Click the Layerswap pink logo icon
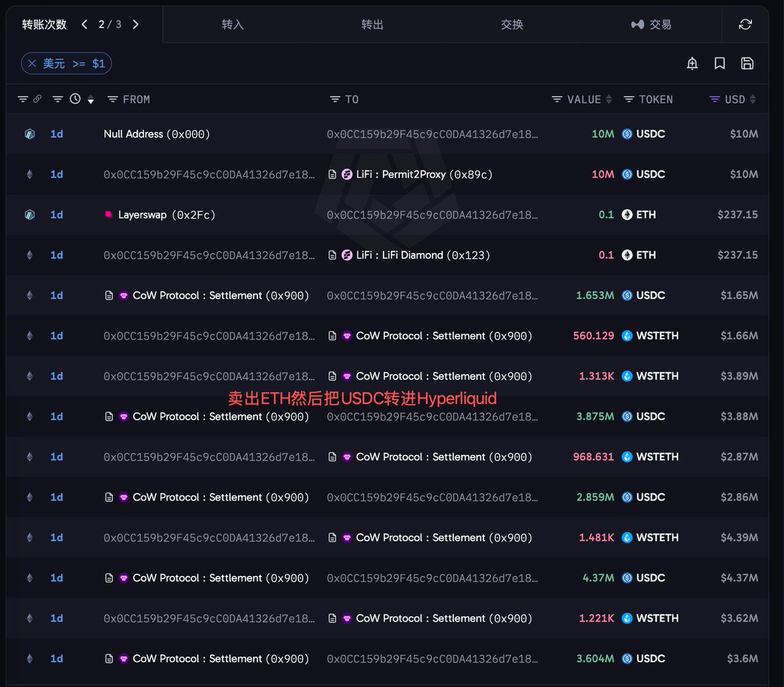Viewport: 784px width, 687px height. tap(108, 214)
